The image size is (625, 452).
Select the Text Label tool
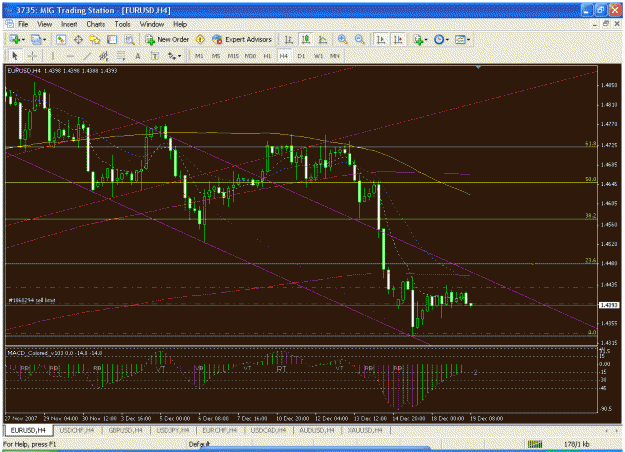coord(155,56)
